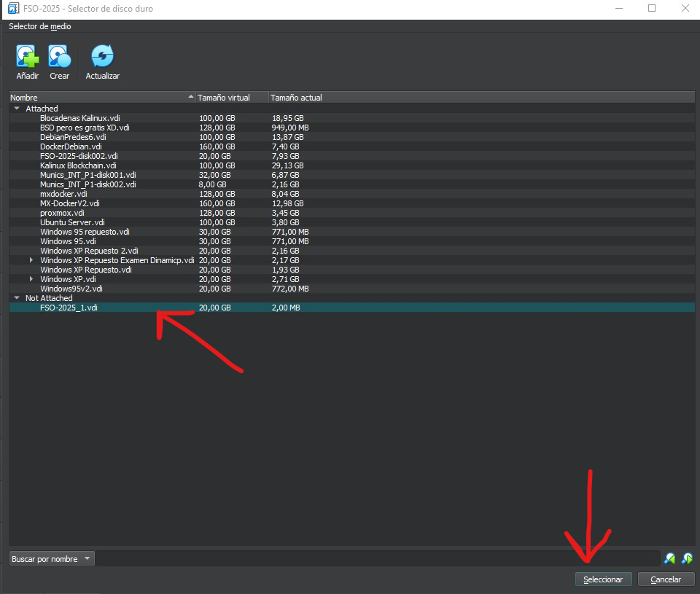The image size is (700, 594).
Task: Select the Ubuntu Server.vdi disk
Action: 72,222
